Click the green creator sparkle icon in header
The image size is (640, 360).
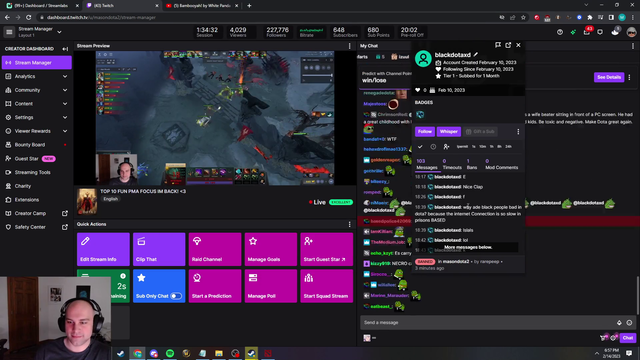[x=573, y=32]
